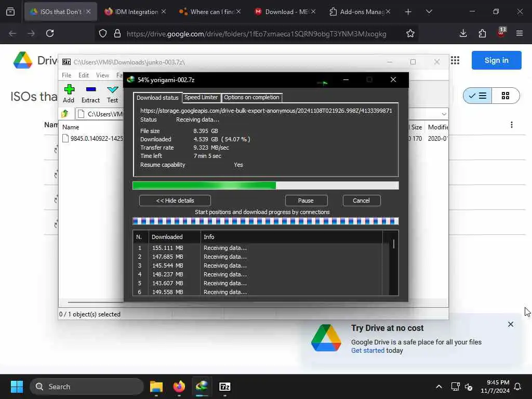
Task: Click Get started link in Drive promo
Action: 367,351
